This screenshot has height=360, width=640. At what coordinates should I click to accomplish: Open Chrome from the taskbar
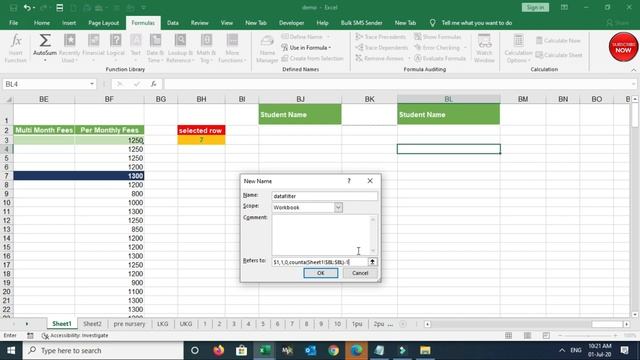(x=333, y=351)
